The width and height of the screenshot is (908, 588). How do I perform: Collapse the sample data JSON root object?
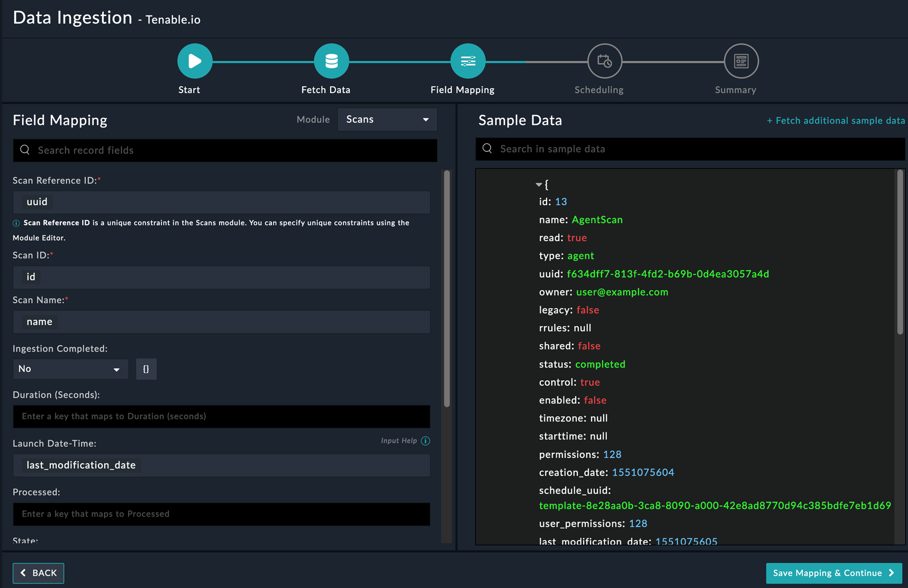point(539,185)
